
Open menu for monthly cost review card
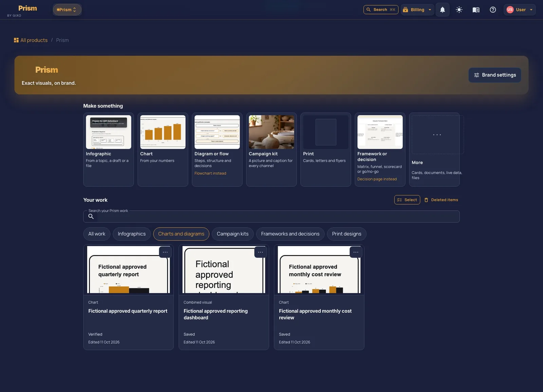pyautogui.click(x=356, y=252)
